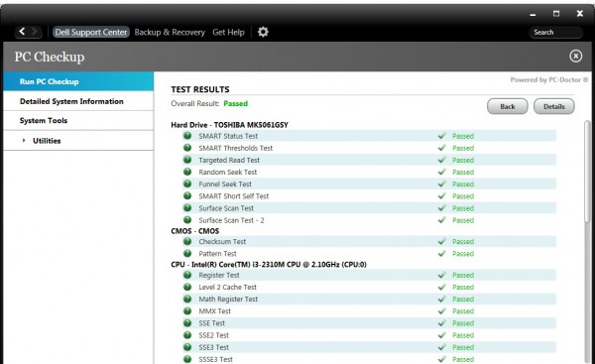This screenshot has height=364, width=595.
Task: Select CMOS - CMOS heading
Action: coord(195,231)
